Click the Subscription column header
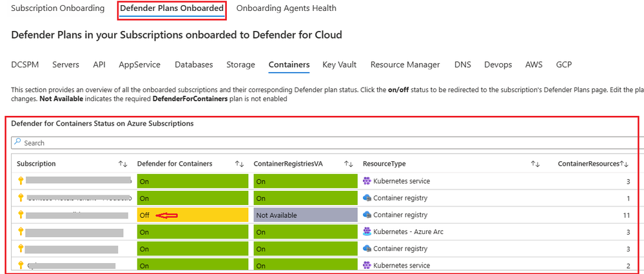This screenshot has height=274, width=644. [36, 164]
